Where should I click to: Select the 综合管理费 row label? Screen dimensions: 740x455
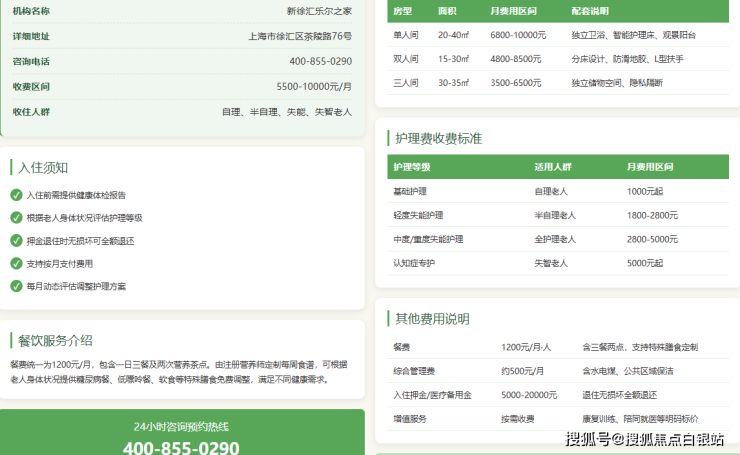coord(414,371)
